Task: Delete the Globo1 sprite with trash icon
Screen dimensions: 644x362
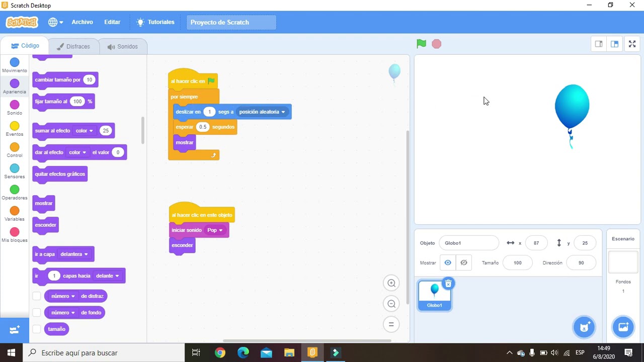Action: [x=448, y=284]
